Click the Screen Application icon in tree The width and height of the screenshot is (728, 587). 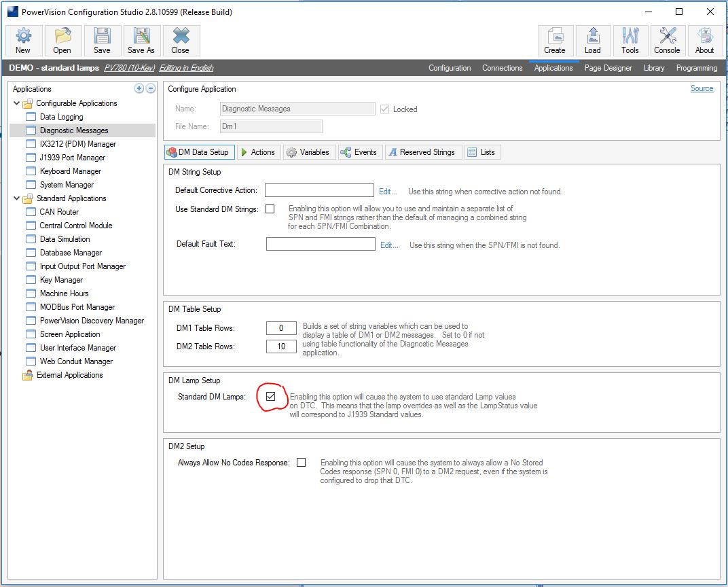coord(31,334)
